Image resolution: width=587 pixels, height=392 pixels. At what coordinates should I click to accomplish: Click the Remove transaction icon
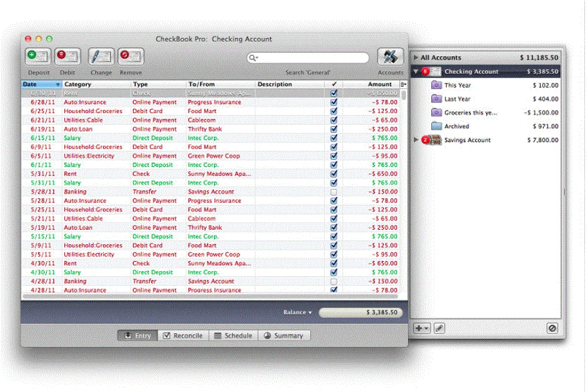pos(130,57)
